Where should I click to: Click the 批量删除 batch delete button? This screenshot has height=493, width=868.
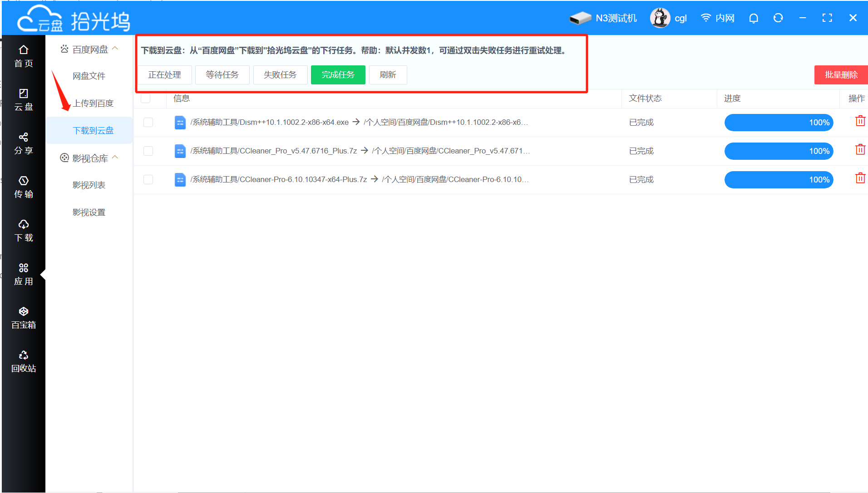[x=841, y=75]
